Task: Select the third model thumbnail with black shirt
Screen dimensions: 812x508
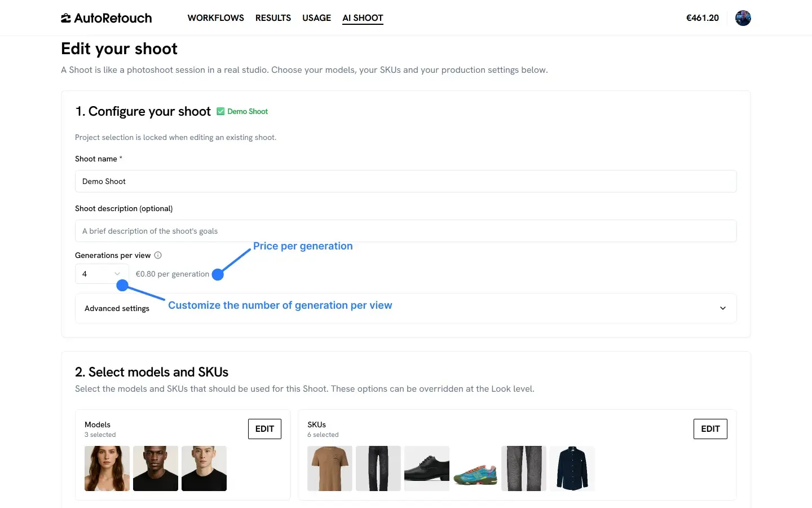Action: tap(204, 468)
